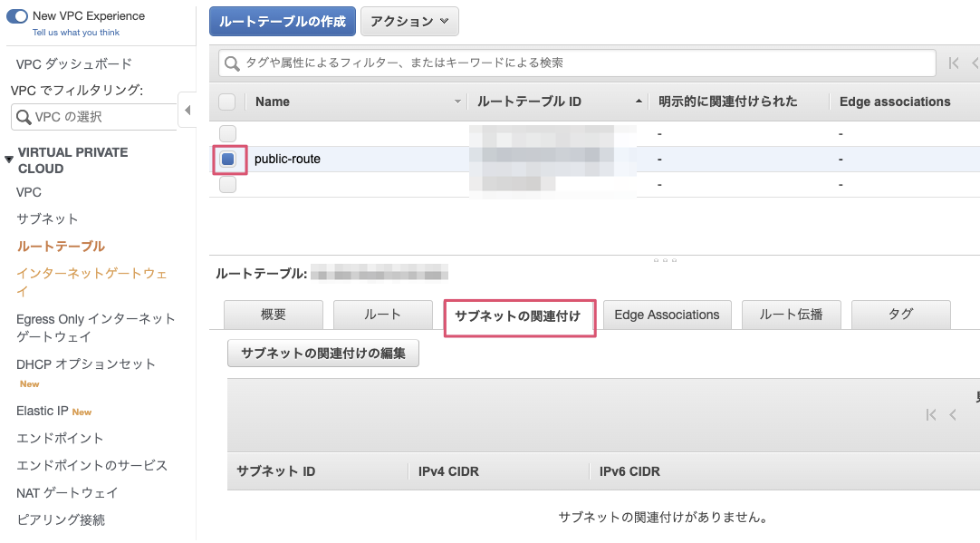980x543 pixels.
Task: Uncheck the public-route row checkbox
Action: tap(228, 160)
